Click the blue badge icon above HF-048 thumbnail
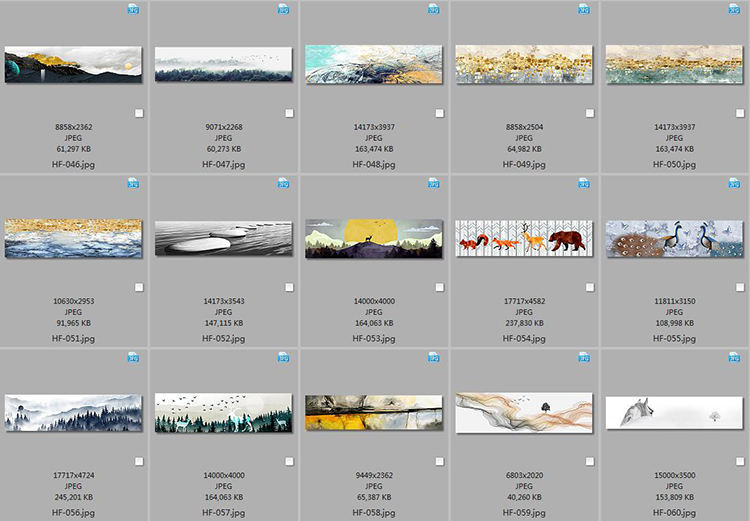 point(433,9)
